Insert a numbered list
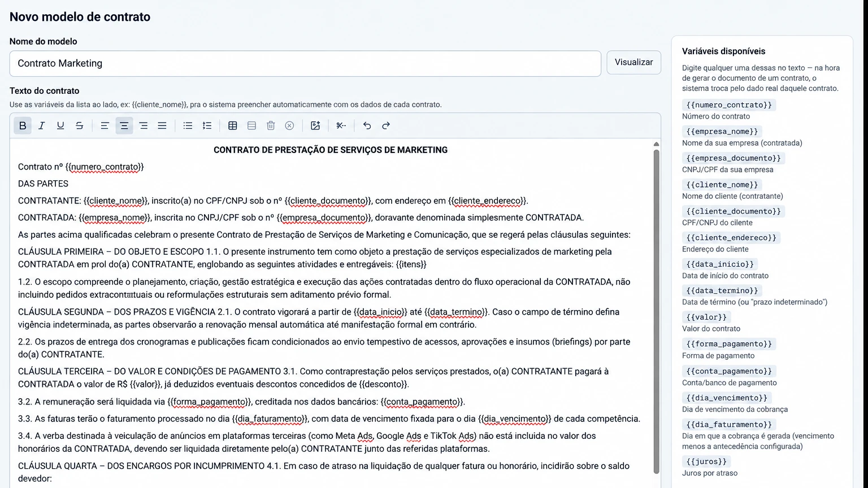 point(207,125)
